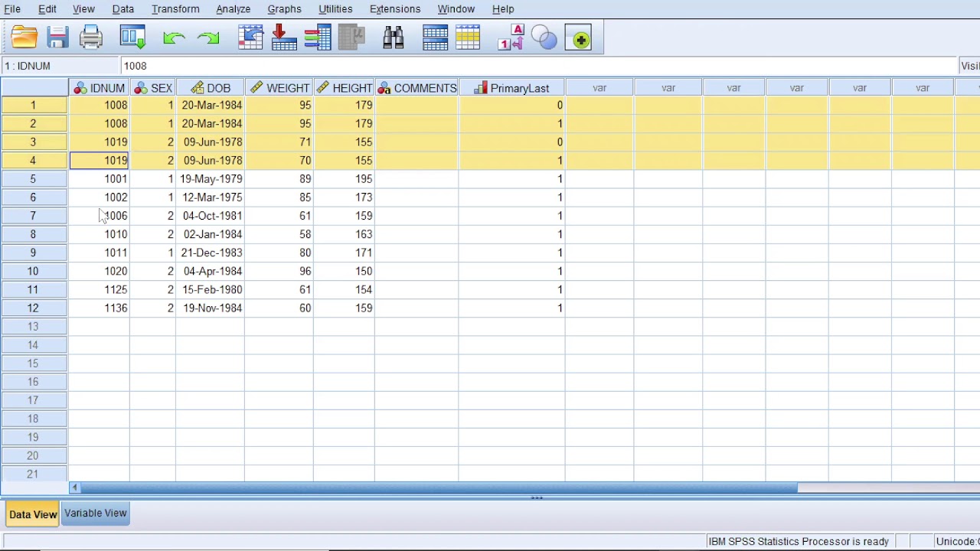Viewport: 980px width, 551px height.
Task: Save the dataset with the floppy disk icon
Action: (58, 37)
